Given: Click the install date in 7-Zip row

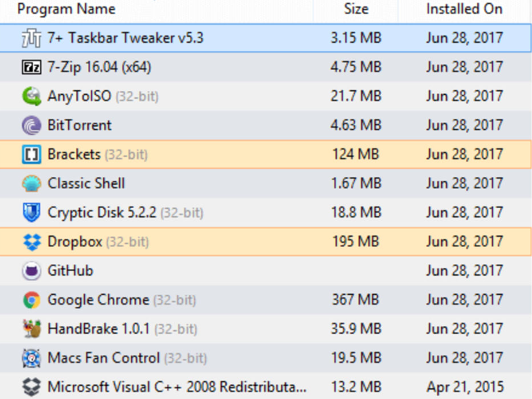Looking at the screenshot, I should (x=464, y=67).
